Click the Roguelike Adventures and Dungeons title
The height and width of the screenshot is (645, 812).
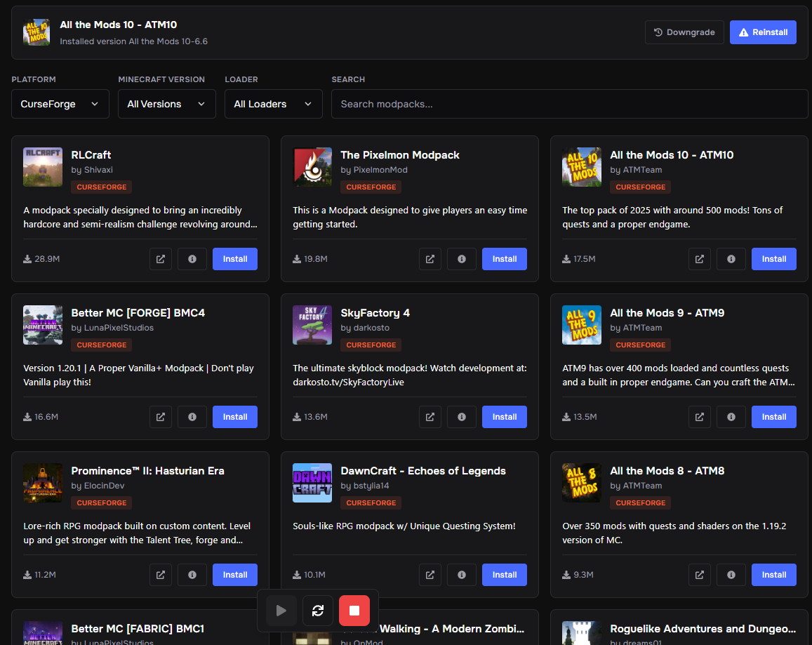[703, 629]
